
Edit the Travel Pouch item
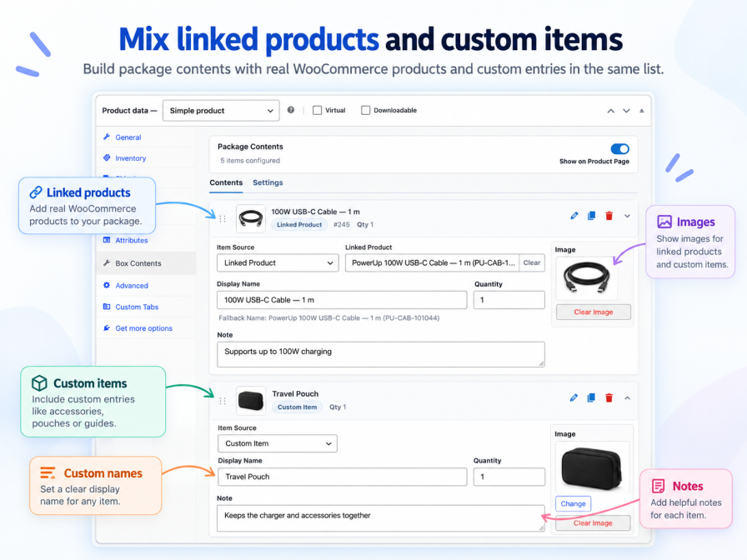tap(574, 397)
